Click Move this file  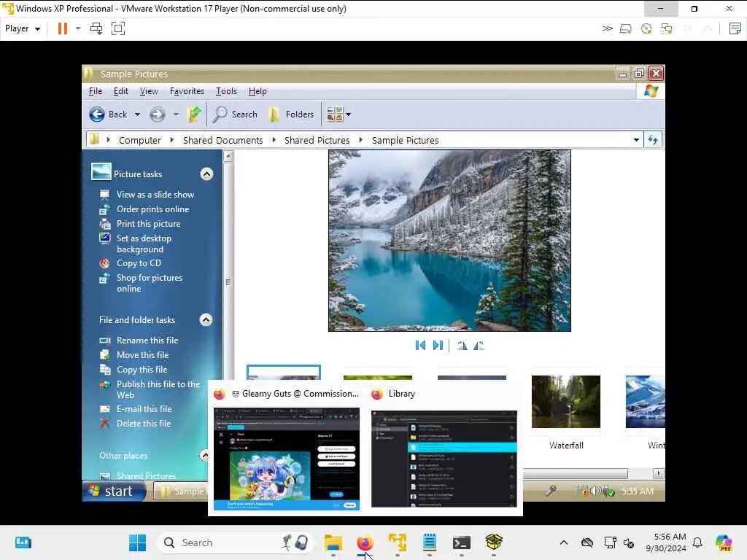(x=142, y=355)
